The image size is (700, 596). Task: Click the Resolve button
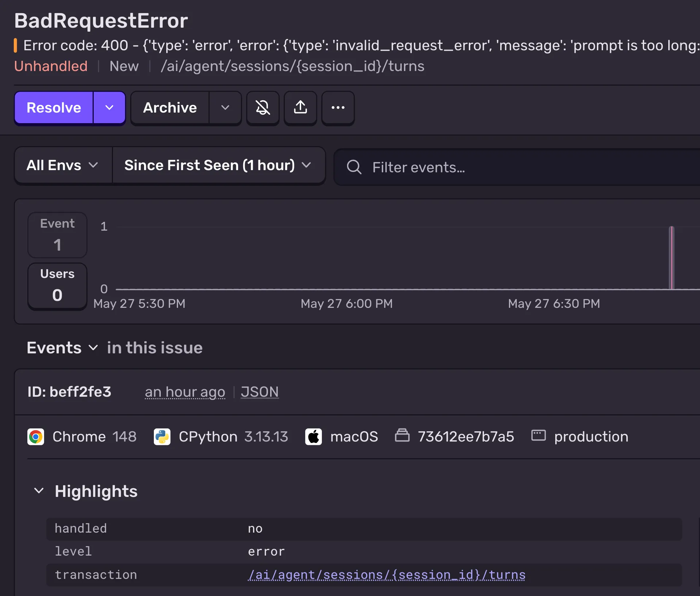pos(54,108)
